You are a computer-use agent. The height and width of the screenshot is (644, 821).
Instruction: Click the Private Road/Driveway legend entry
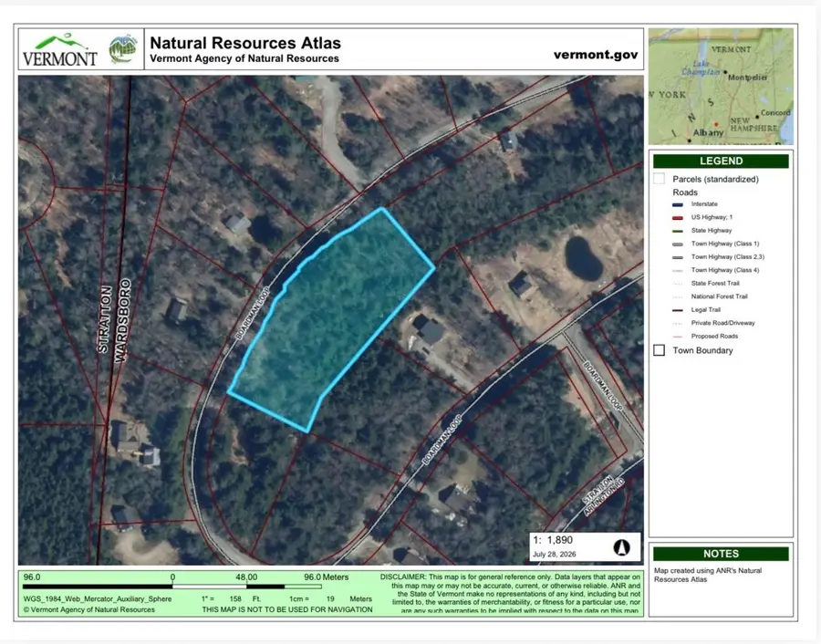723,323
